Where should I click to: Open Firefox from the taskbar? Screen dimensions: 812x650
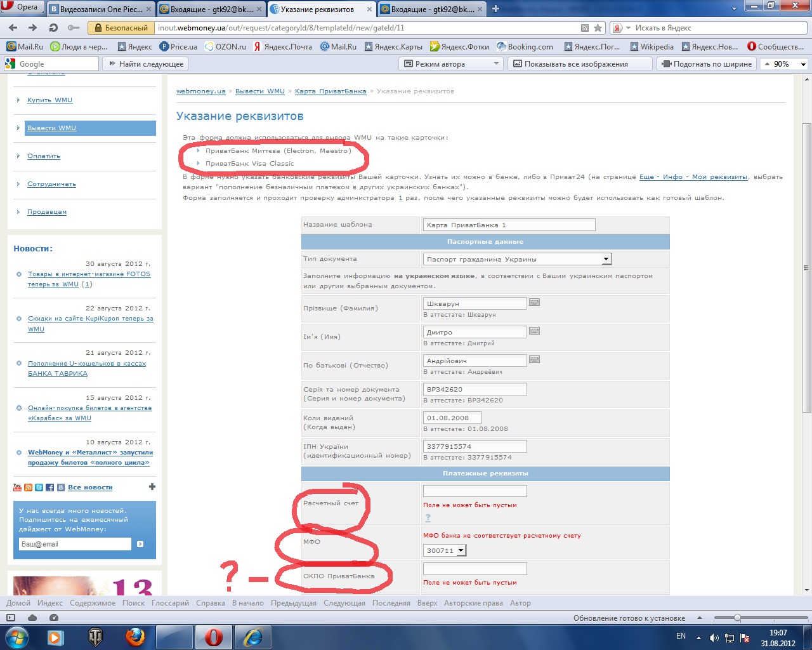[x=135, y=637]
